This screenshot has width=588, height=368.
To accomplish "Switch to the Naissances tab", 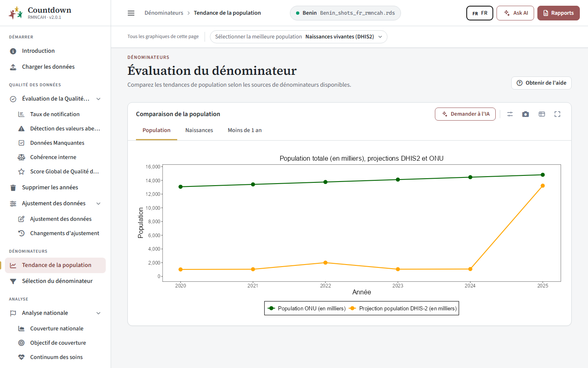I will coord(199,130).
